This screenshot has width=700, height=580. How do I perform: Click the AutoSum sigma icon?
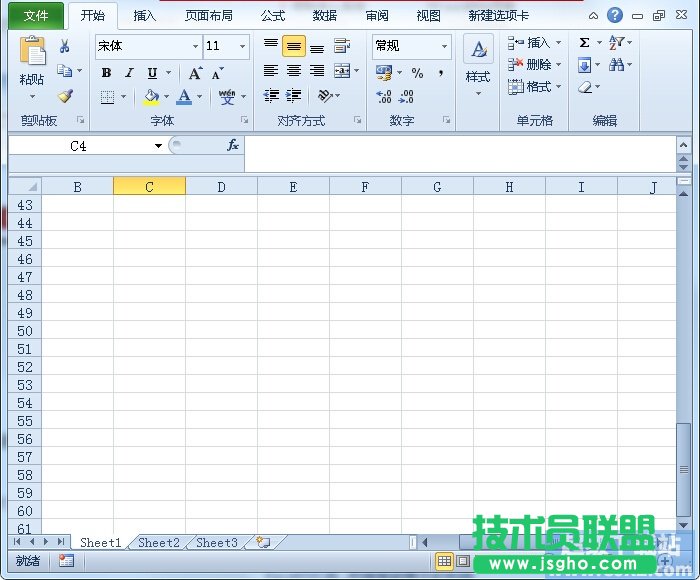click(x=585, y=43)
